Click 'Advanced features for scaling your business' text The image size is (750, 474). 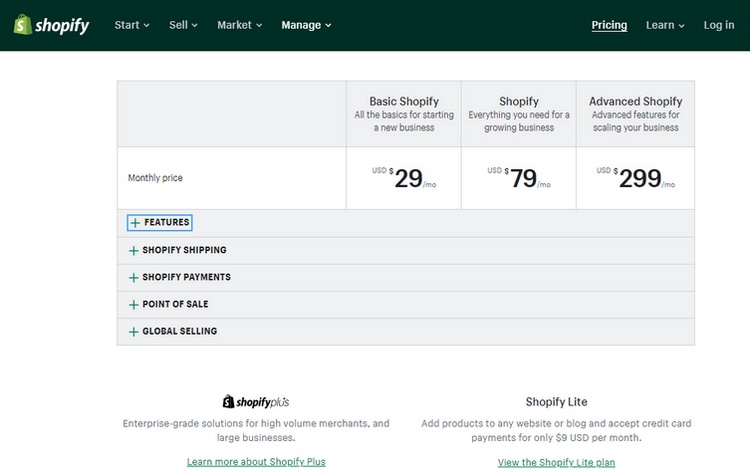(635, 121)
